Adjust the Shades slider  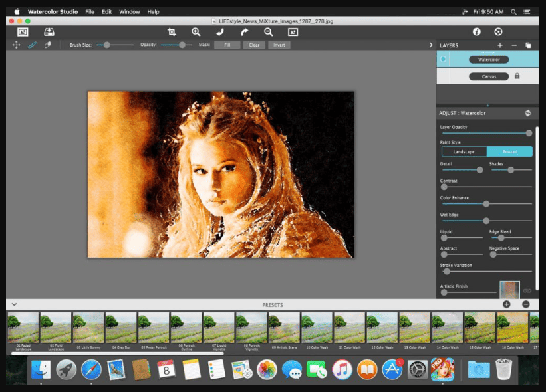pyautogui.click(x=511, y=170)
